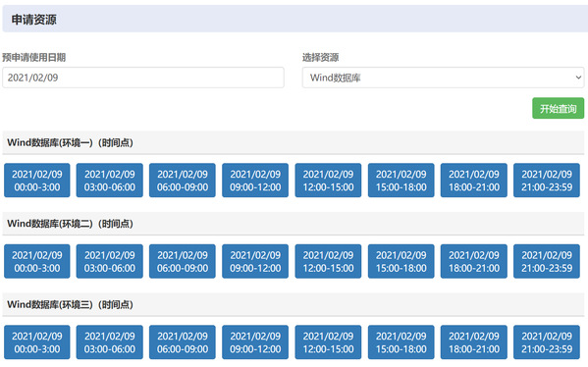588x367 pixels.
Task: Select 环境一 slot 15:00-18:00
Action: click(401, 181)
